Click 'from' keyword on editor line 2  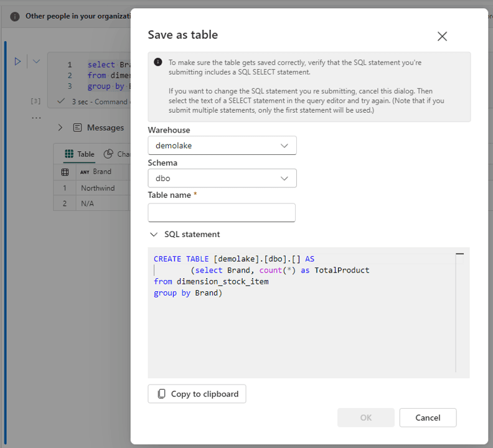[x=97, y=75]
